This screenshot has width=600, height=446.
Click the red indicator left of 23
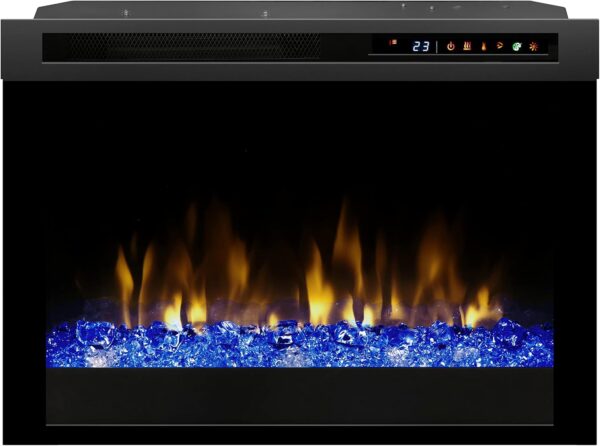[392, 43]
